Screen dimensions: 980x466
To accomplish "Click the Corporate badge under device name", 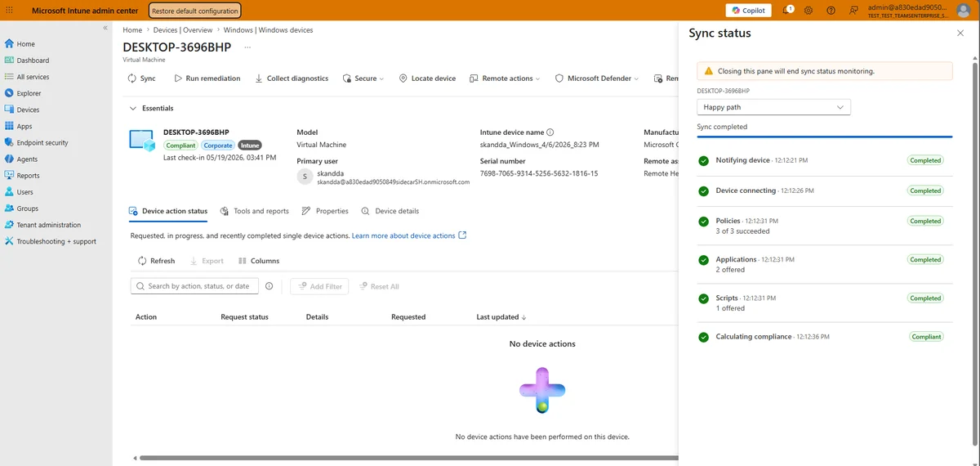I will tap(217, 146).
